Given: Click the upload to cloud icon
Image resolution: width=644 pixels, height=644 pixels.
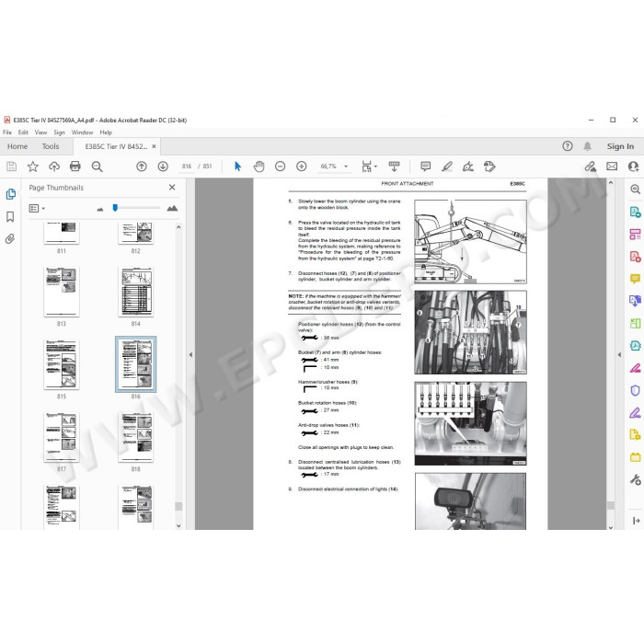Looking at the screenshot, I should [54, 167].
